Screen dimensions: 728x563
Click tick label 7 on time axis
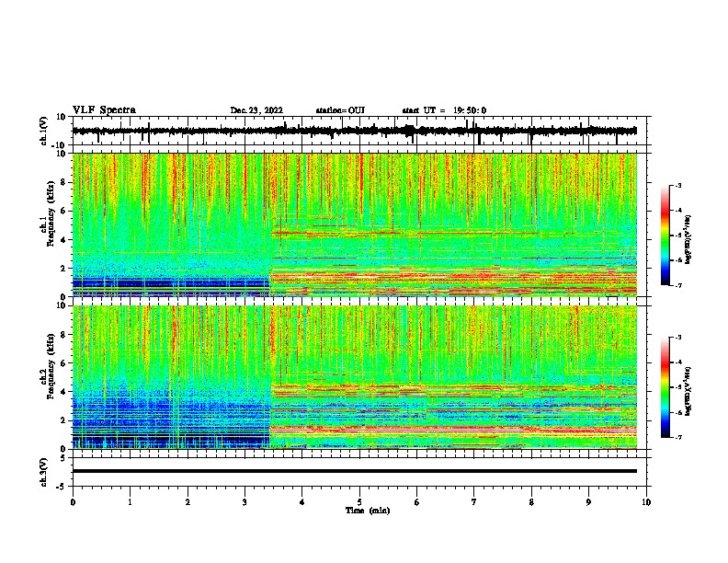(x=474, y=502)
